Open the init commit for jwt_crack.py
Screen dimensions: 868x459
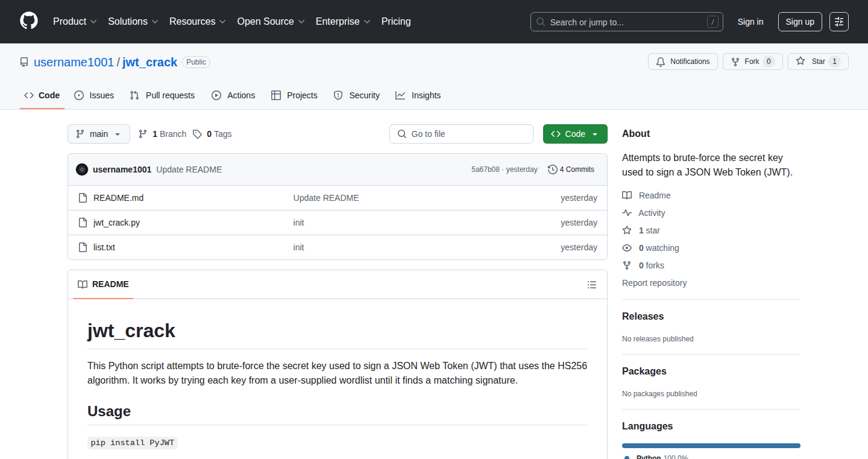point(298,223)
